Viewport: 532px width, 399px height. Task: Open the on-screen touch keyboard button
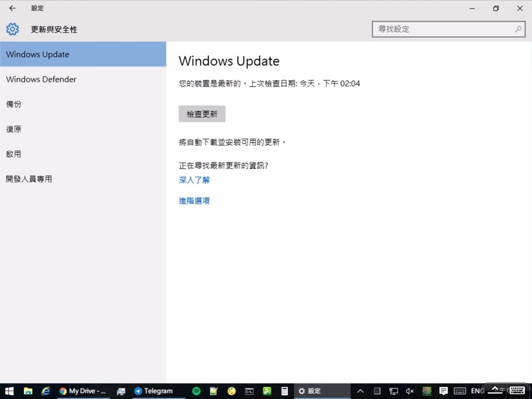[517, 390]
